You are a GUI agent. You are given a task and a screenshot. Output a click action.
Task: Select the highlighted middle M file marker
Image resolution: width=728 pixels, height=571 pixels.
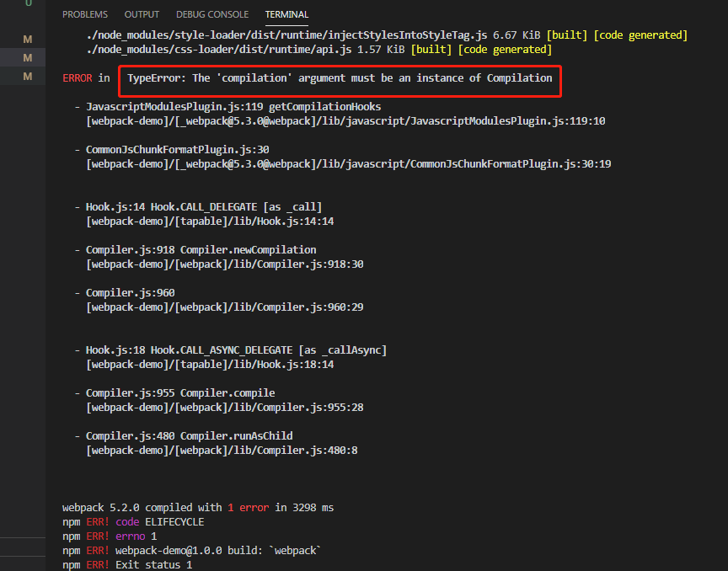point(28,58)
